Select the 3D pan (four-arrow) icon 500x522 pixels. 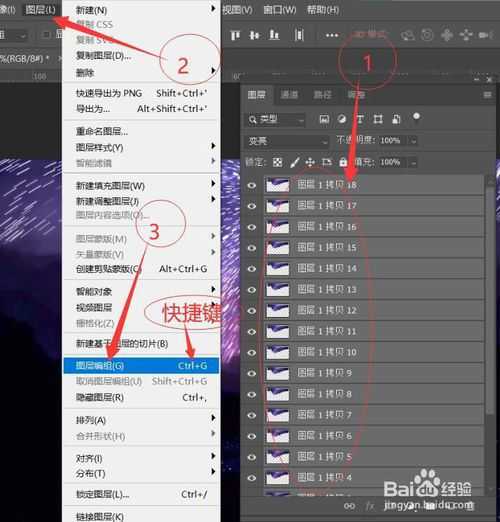447,35
